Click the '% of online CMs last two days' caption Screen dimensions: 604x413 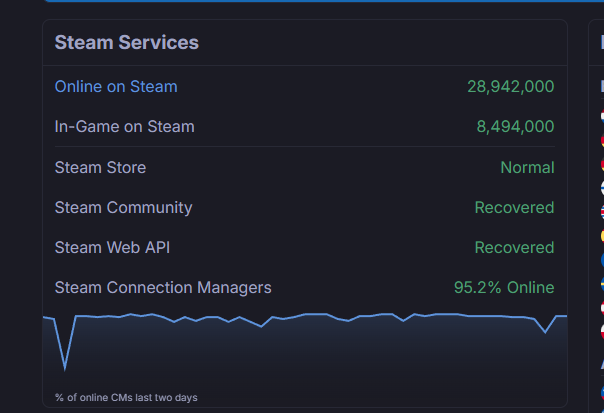tap(126, 397)
